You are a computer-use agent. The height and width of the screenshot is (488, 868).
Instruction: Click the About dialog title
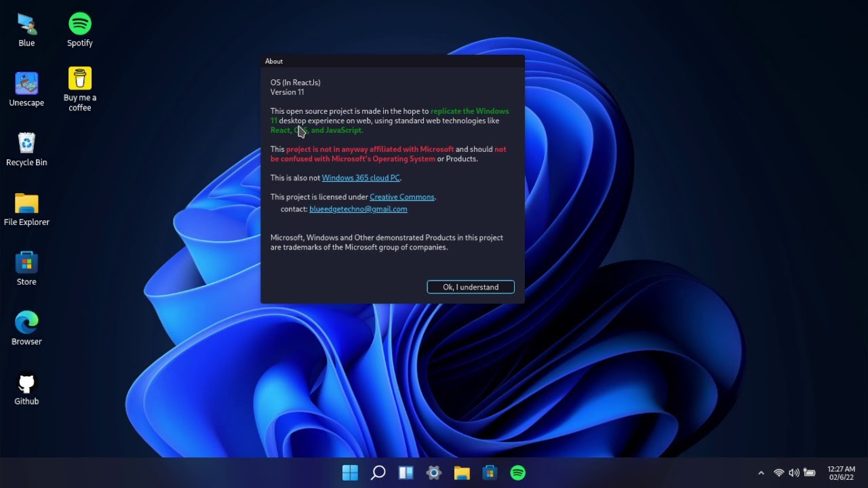coord(274,61)
